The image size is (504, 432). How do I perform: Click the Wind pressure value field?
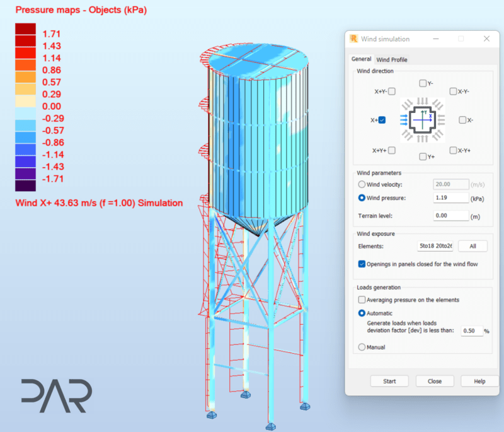pos(451,197)
